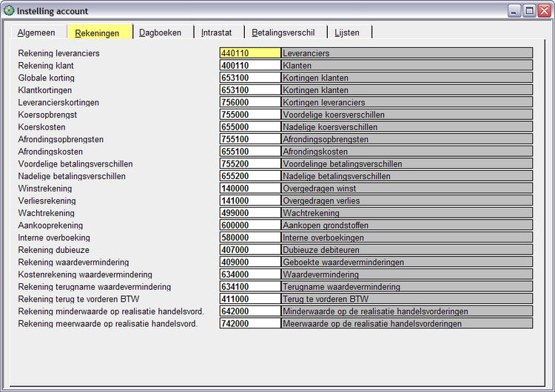Go to the Intrastat tab
The image size is (555, 392).
tap(216, 33)
